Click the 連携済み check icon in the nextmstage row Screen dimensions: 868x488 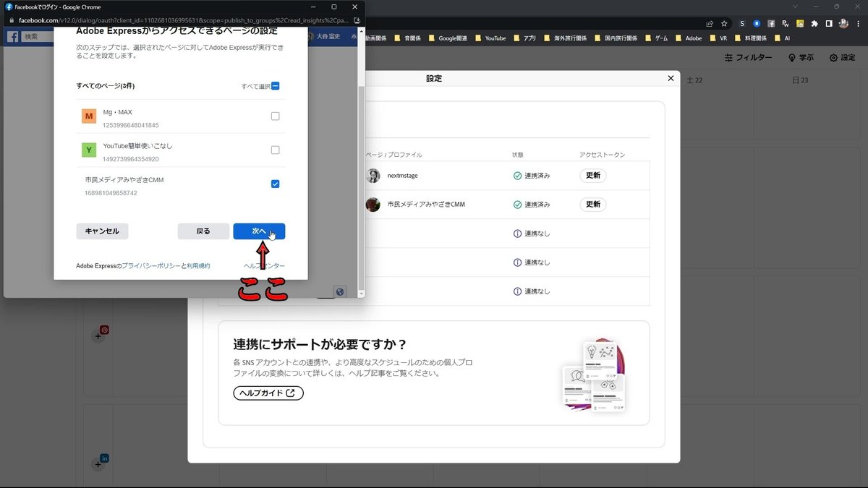coord(517,176)
